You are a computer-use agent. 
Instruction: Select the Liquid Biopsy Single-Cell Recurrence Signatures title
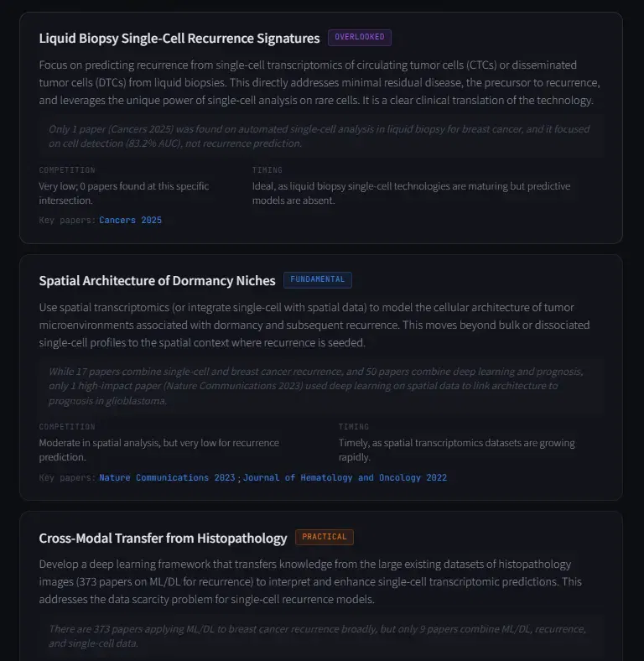(179, 38)
